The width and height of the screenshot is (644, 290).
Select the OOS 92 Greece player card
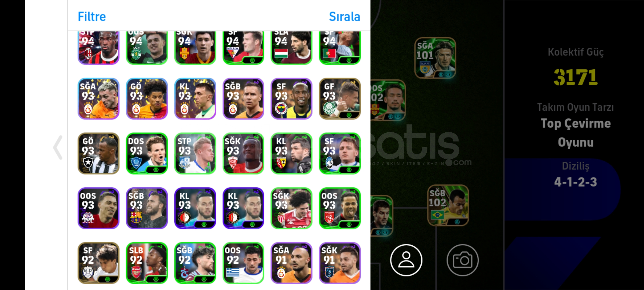tap(243, 263)
